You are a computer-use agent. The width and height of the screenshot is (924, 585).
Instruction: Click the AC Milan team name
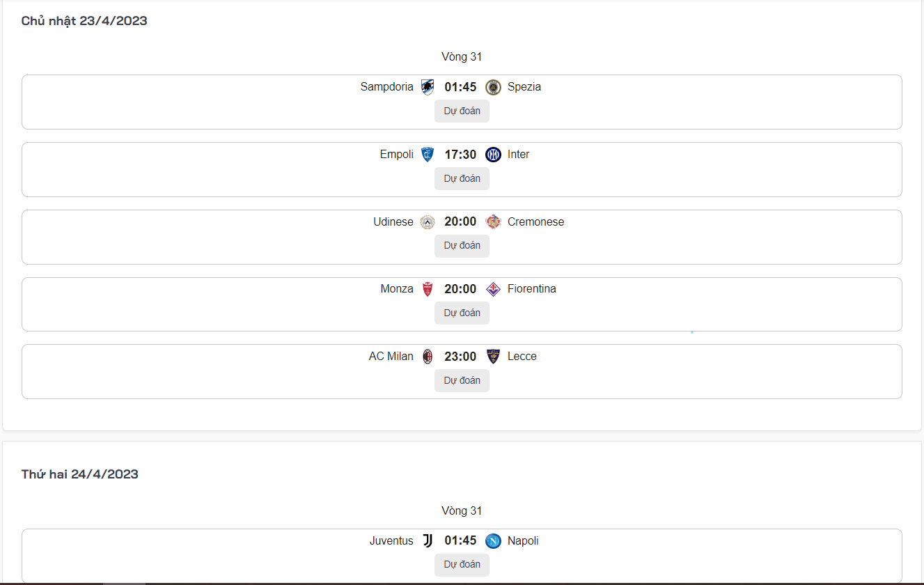391,357
